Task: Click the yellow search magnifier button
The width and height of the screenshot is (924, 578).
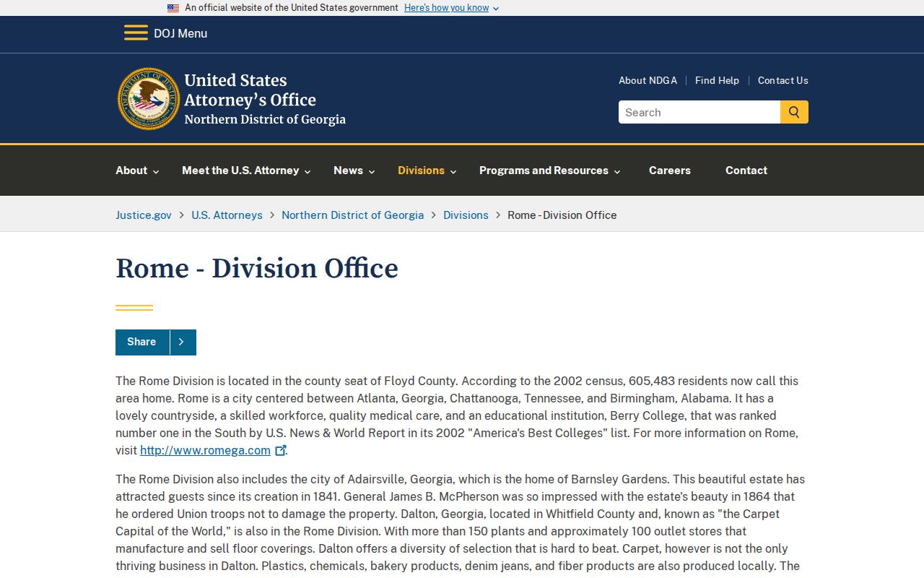Action: tap(794, 112)
